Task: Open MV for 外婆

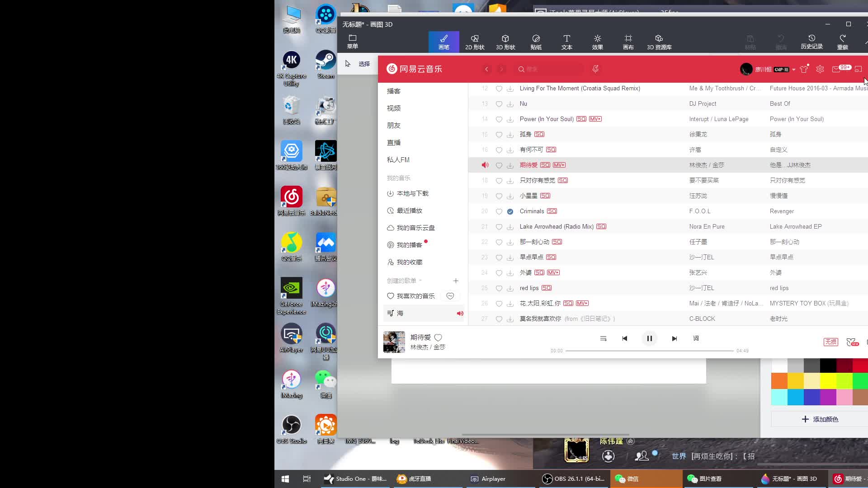Action: [553, 272]
